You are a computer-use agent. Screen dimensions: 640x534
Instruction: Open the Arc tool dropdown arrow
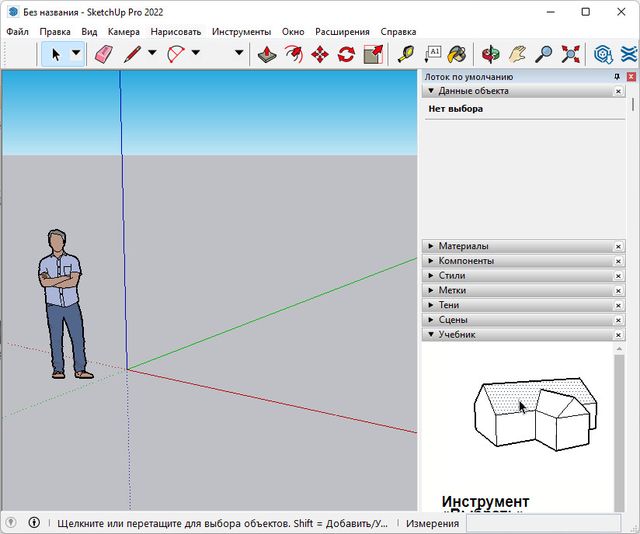[x=196, y=54]
